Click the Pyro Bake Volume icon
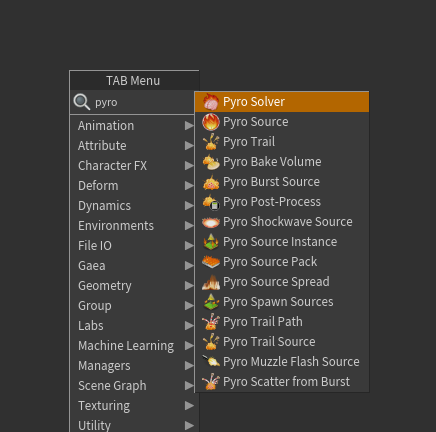The width and height of the screenshot is (436, 432). 211,162
